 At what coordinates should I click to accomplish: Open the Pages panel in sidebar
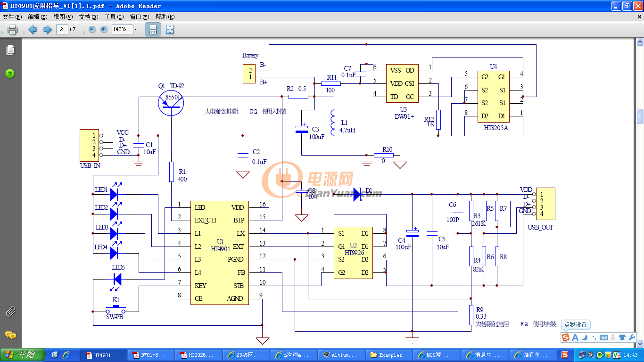10,50
